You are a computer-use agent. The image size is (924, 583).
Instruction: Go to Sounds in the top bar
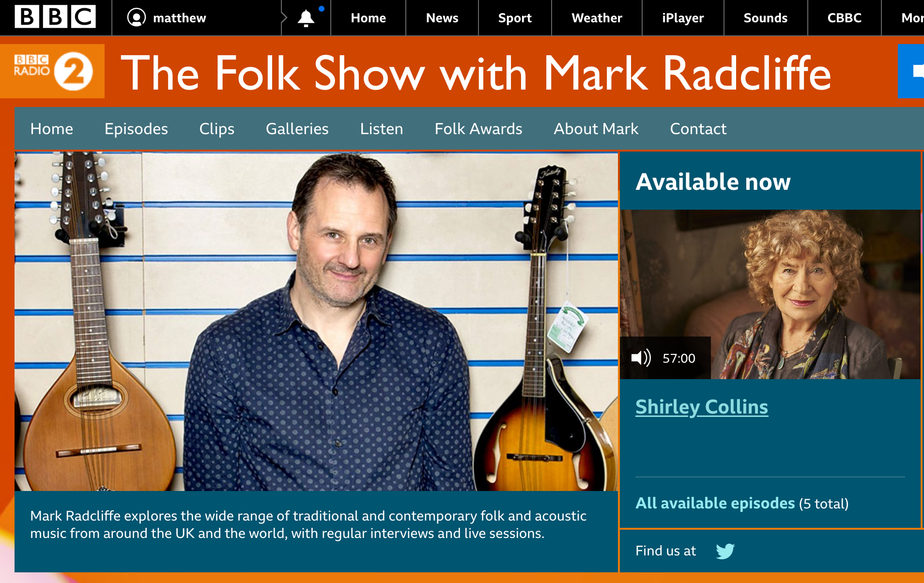click(x=766, y=18)
